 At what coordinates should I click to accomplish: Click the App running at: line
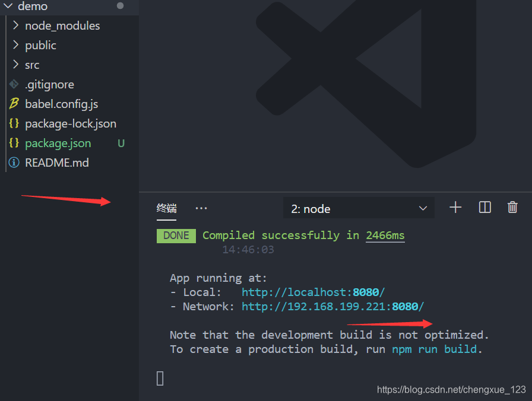[218, 278]
